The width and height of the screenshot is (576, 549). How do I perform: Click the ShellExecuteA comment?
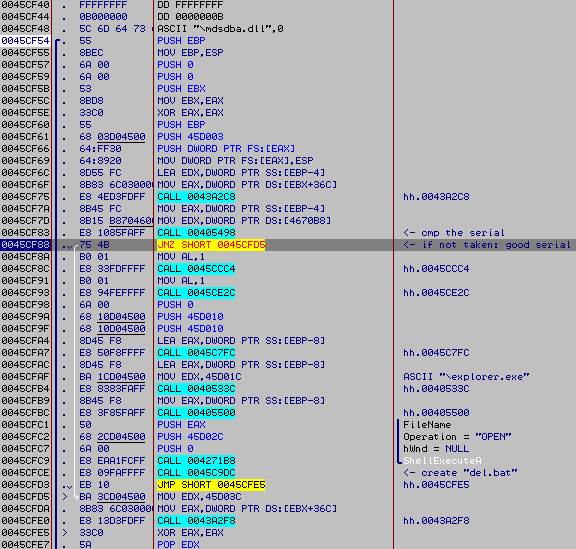pyautogui.click(x=442, y=461)
